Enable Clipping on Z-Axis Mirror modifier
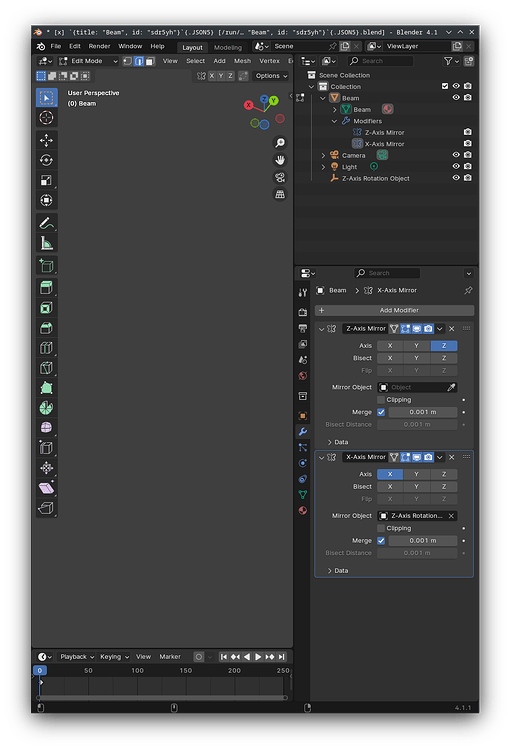The height and width of the screenshot is (750, 510). coord(381,400)
